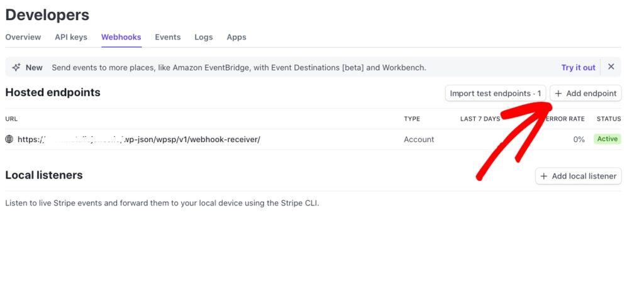644x291 pixels.
Task: Switch to the API keys tab
Action: point(71,37)
